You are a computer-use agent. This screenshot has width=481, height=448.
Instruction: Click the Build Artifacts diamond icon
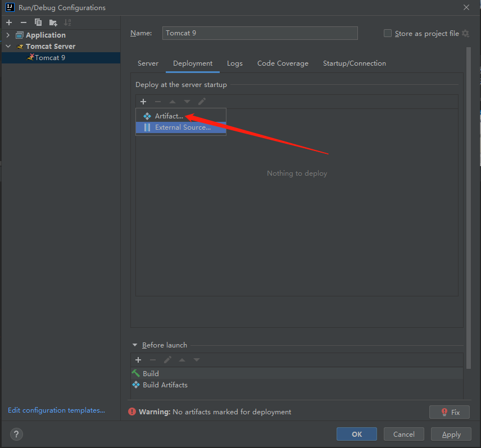136,385
